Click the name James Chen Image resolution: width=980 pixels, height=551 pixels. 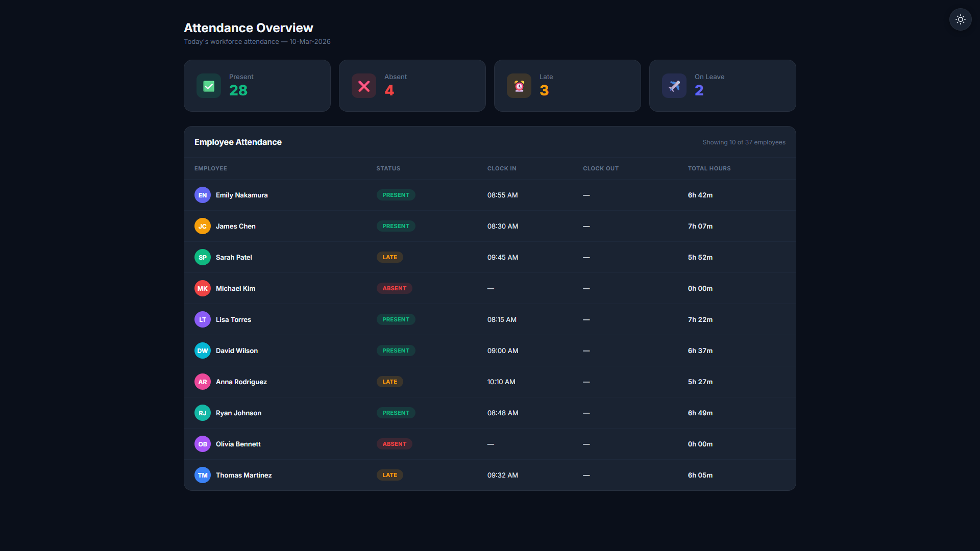[236, 226]
